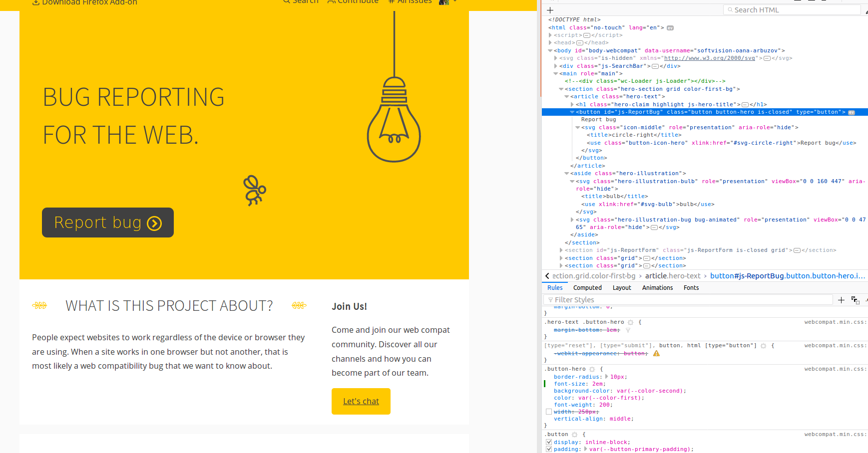Click the selector highlighter icon beside .button-hero rule
Viewport: 868px width, 453px height.
click(593, 369)
